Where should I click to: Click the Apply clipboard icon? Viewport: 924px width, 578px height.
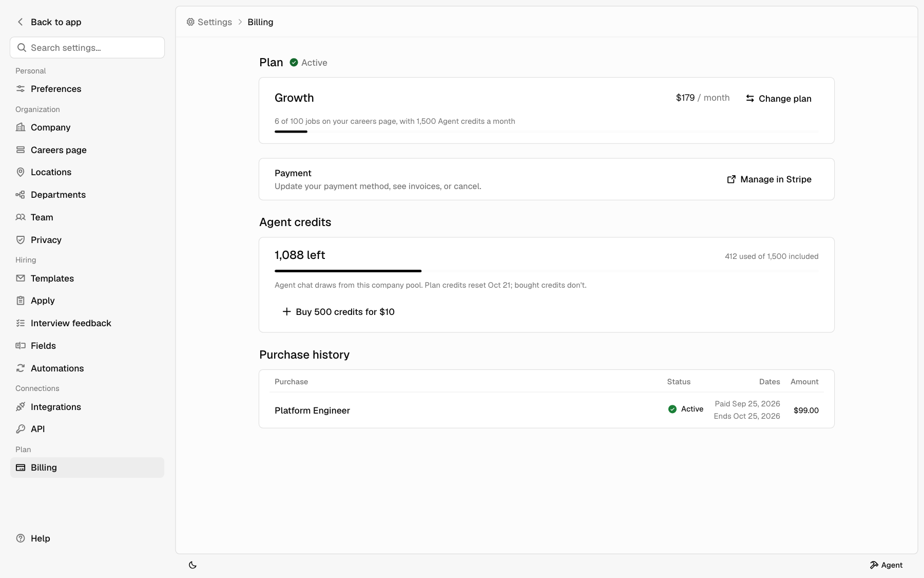(x=21, y=301)
